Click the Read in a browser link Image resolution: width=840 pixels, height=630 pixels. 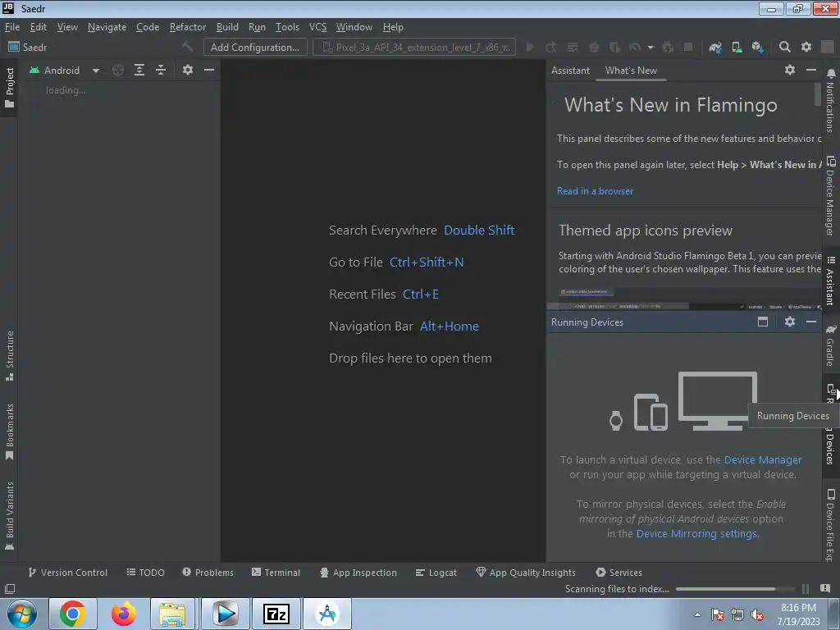(x=595, y=191)
